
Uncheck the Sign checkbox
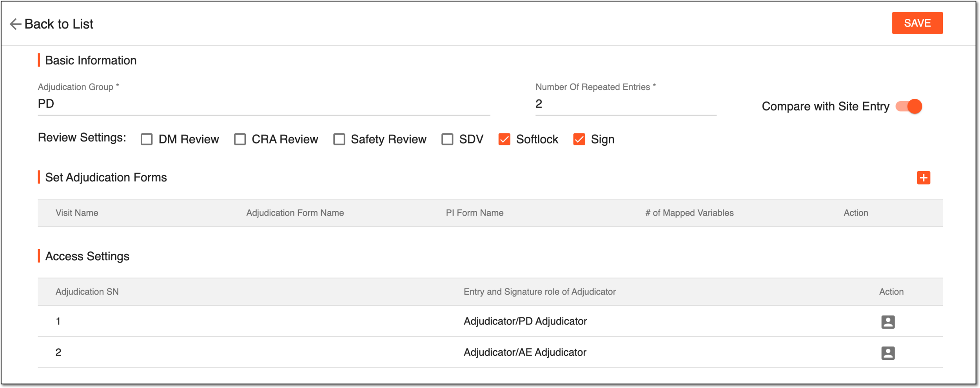click(579, 139)
